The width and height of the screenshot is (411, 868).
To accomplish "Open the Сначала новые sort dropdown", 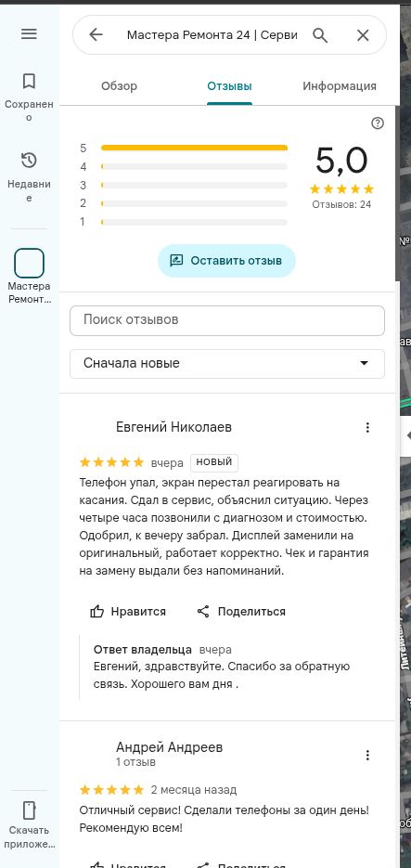I will pos(226,364).
